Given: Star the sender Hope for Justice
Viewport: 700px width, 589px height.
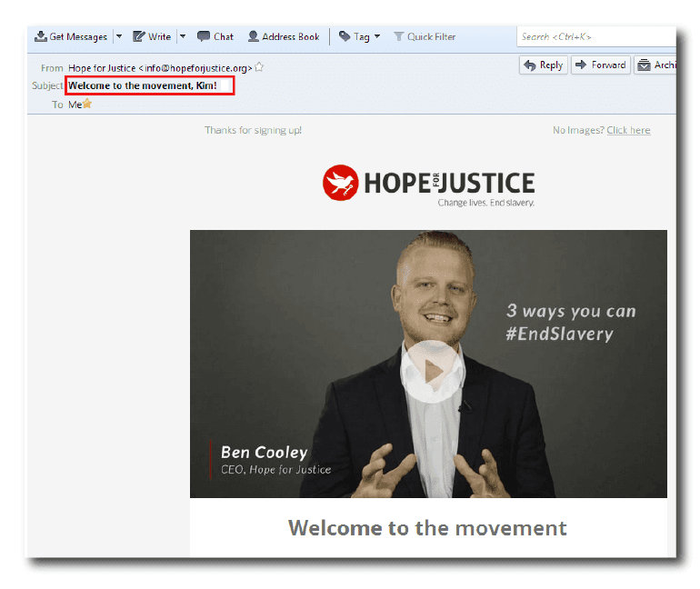Looking at the screenshot, I should (x=259, y=67).
